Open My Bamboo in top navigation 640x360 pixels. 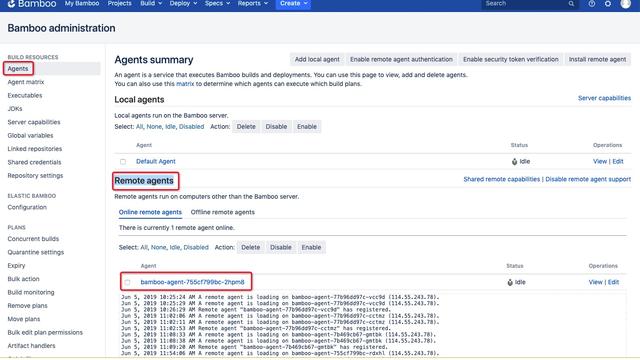click(82, 3)
